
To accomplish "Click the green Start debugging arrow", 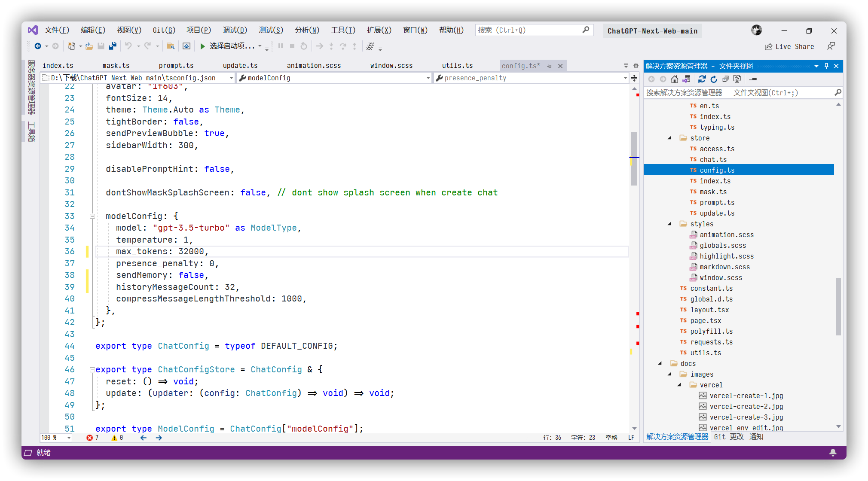I will pyautogui.click(x=202, y=46).
